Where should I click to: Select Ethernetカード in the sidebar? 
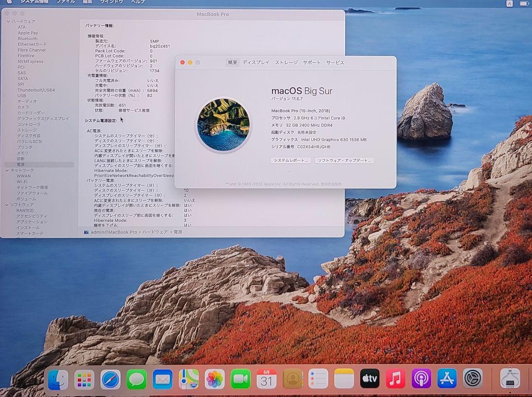coord(32,44)
